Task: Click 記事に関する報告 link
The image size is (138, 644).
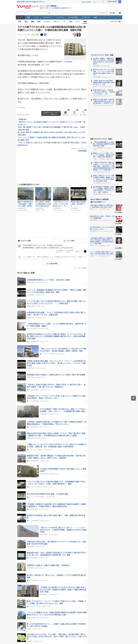Action: point(24,115)
